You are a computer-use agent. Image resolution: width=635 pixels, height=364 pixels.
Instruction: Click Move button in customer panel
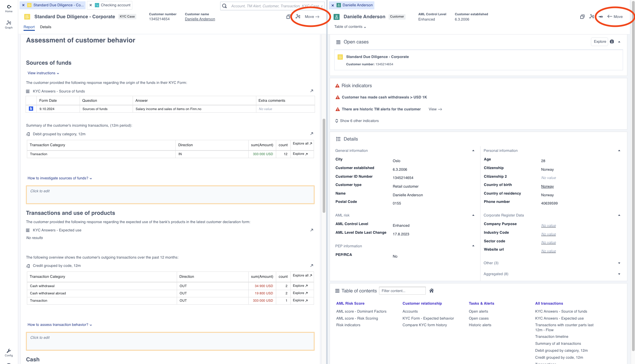coord(615,17)
